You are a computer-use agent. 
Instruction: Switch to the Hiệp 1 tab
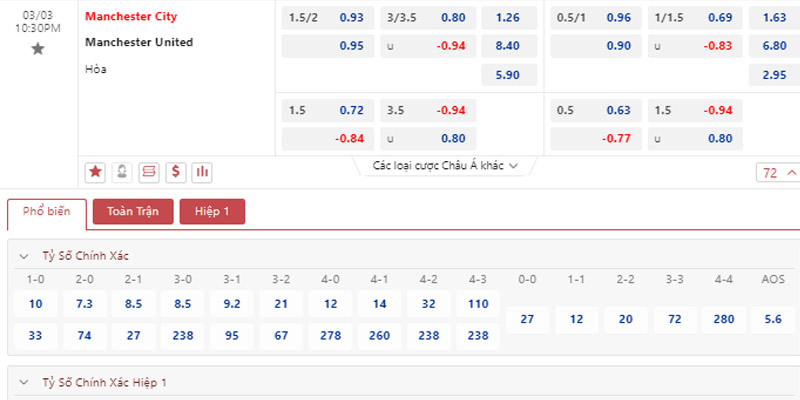tap(212, 212)
